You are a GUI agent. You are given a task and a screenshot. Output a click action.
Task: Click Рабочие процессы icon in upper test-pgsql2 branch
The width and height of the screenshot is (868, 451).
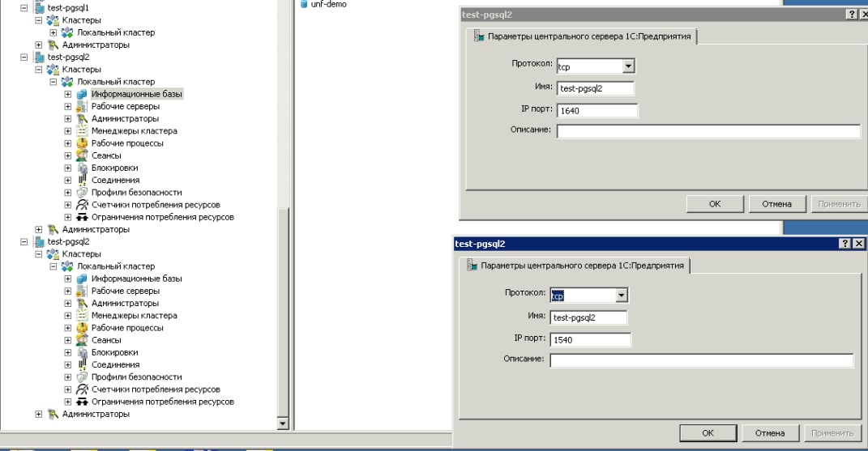pyautogui.click(x=82, y=143)
